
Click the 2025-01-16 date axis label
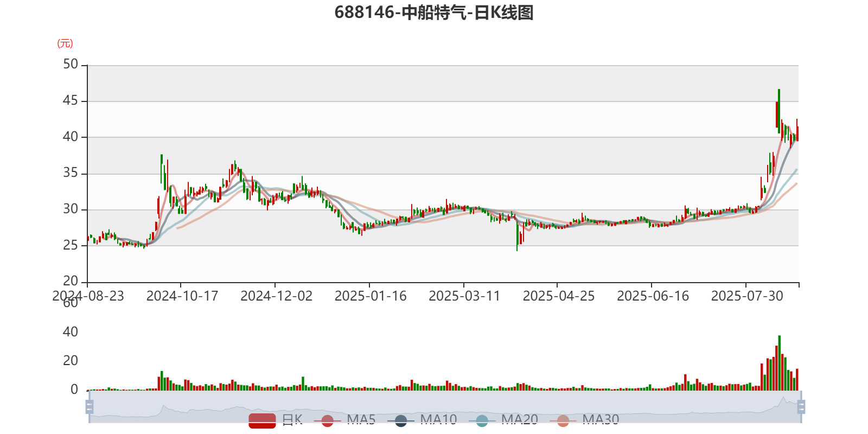[x=371, y=296]
